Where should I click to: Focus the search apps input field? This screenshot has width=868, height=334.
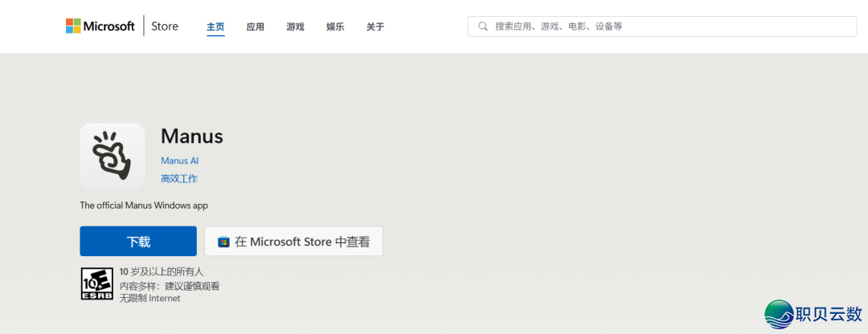click(662, 26)
